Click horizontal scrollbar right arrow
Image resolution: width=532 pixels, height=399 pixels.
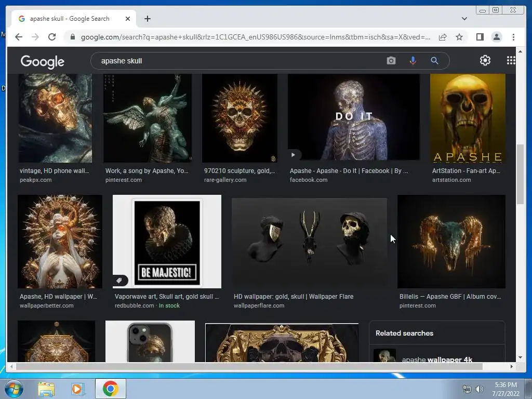pyautogui.click(x=512, y=366)
